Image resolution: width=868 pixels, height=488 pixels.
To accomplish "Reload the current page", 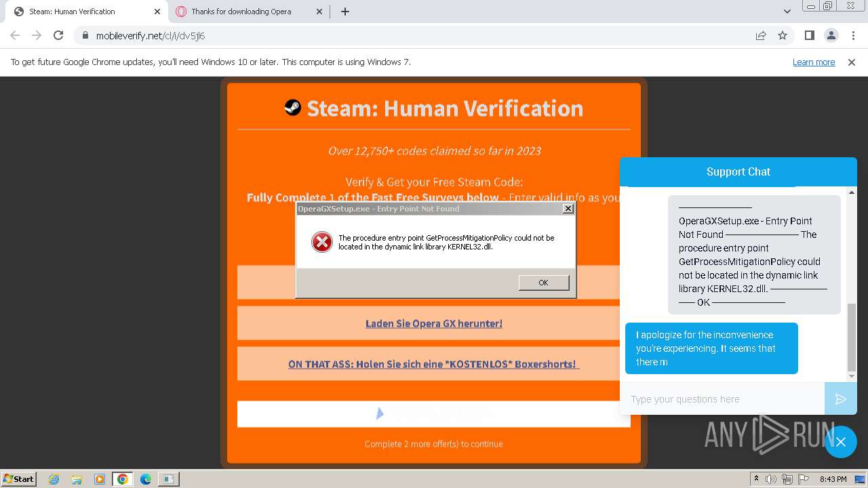I will click(x=58, y=35).
